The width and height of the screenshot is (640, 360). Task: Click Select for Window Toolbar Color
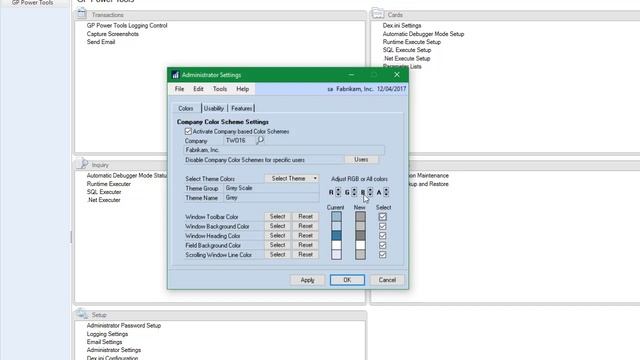(x=278, y=216)
